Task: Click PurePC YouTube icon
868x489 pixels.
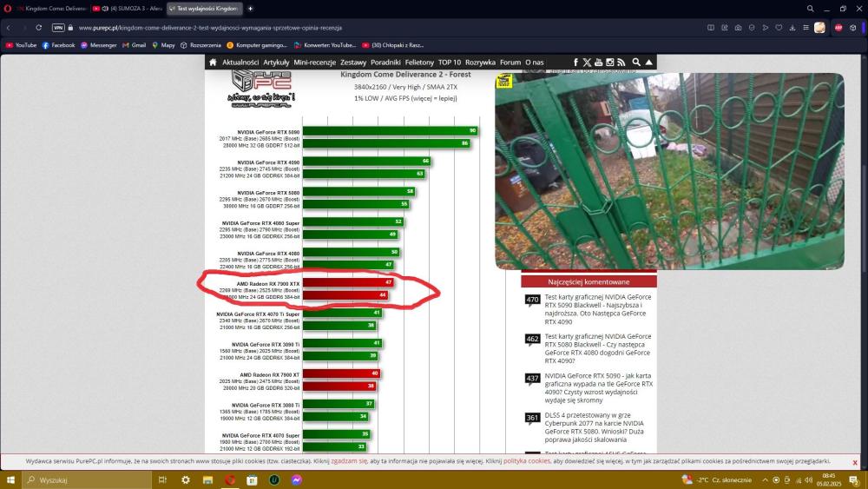Action: 598,63
